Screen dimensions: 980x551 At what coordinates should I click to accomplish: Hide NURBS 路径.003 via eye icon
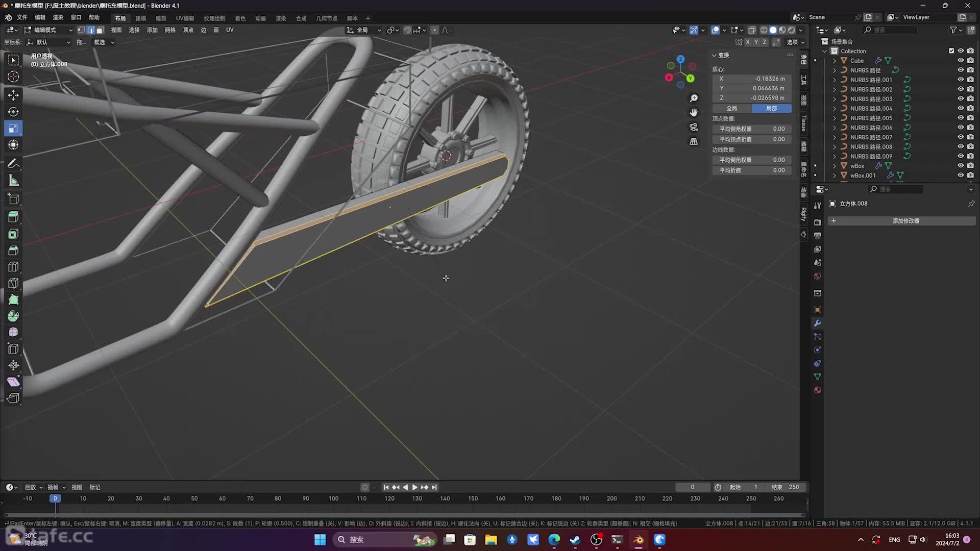click(x=961, y=98)
